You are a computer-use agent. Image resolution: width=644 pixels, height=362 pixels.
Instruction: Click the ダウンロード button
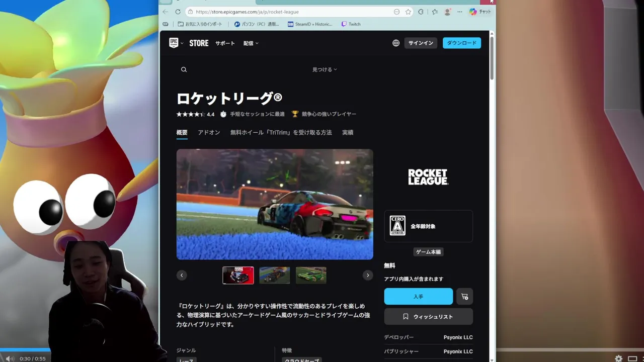point(462,43)
